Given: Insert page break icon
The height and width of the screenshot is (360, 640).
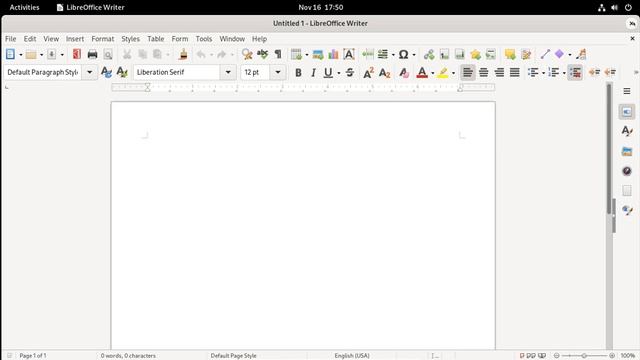Looking at the screenshot, I should tap(367, 54).
